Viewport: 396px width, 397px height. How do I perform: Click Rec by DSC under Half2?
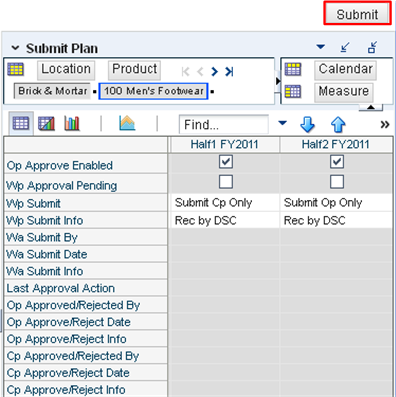pos(336,220)
